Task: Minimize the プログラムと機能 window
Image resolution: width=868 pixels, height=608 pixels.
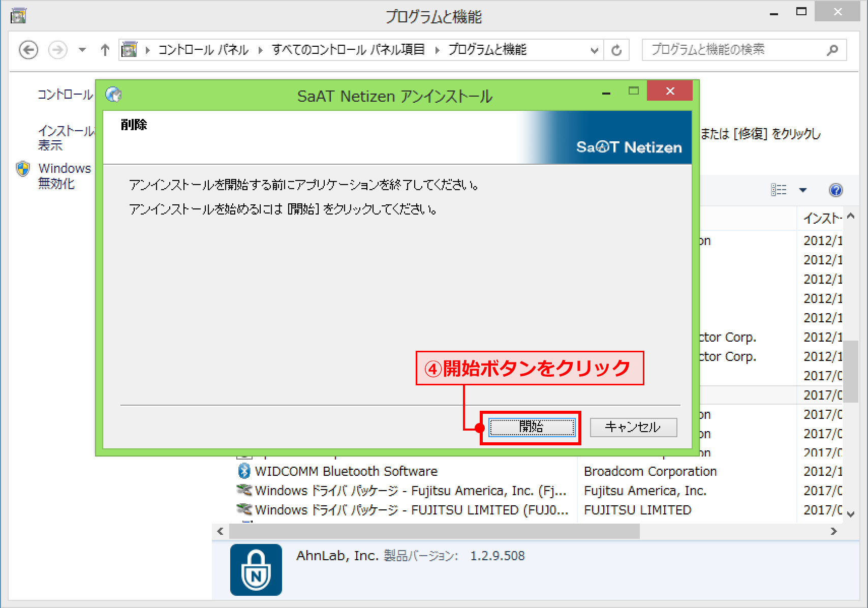Action: 774,13
